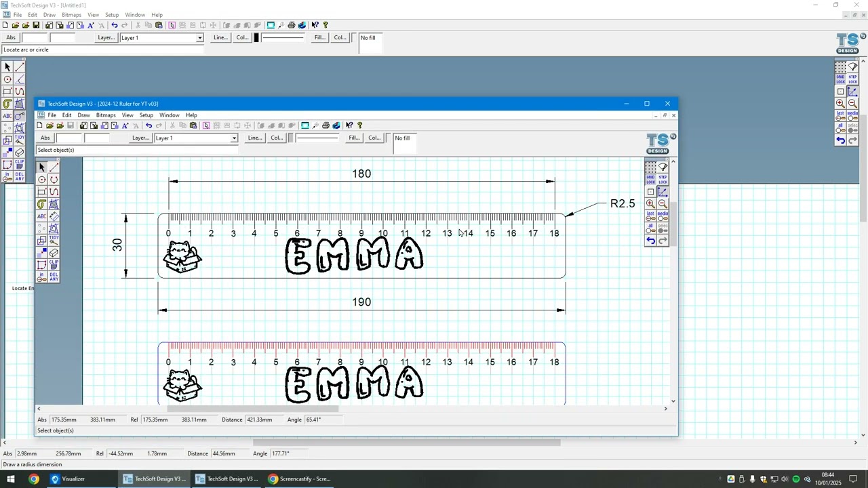Image resolution: width=868 pixels, height=488 pixels.
Task: Zoom in using Ruler window magnifier plus icon
Action: (x=650, y=203)
